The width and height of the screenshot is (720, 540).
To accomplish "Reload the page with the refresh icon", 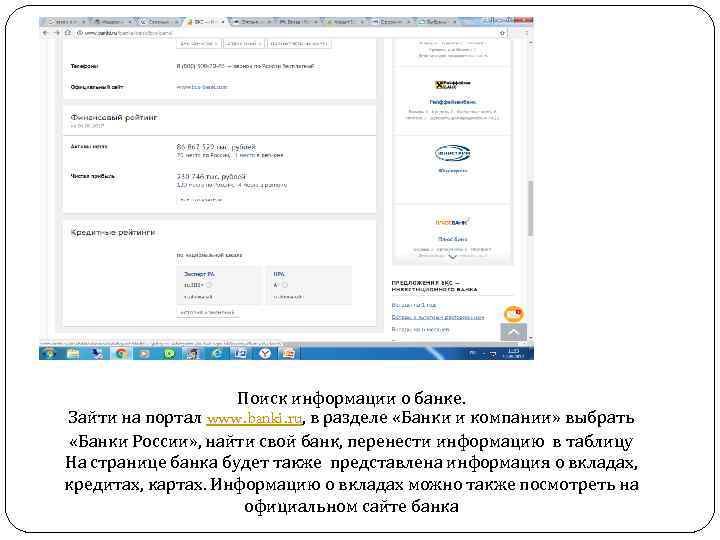I will pos(68,33).
